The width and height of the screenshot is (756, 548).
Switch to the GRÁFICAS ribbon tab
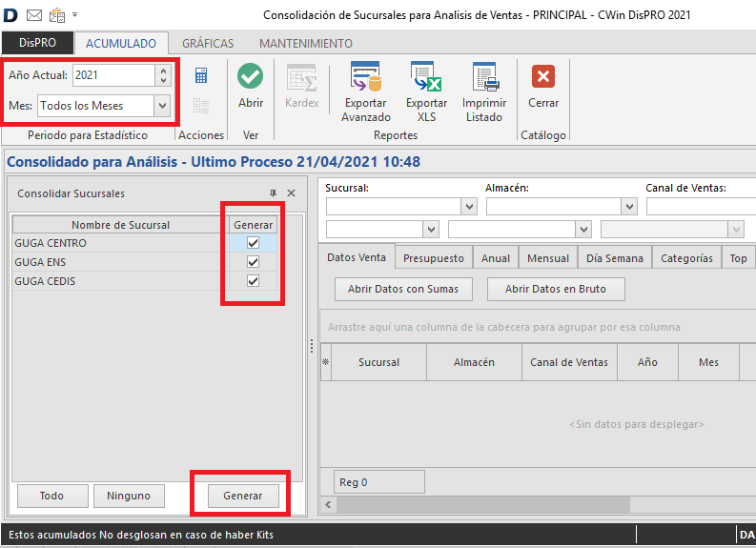[x=208, y=43]
